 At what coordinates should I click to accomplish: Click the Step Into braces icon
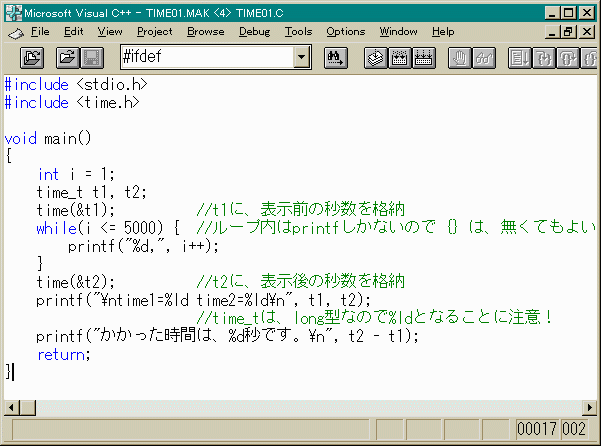[x=544, y=58]
